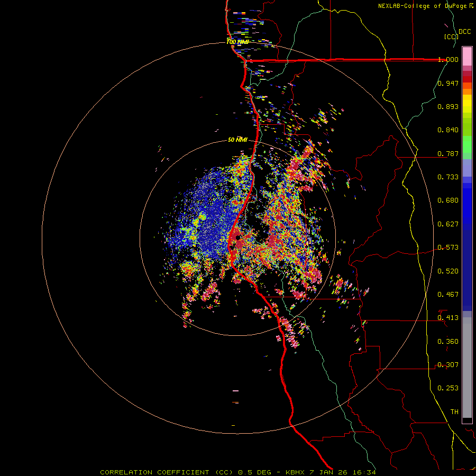Image resolution: width=476 pixels, height=476 pixels.
Task: Click the DCC label above the color scale
Action: click(x=464, y=32)
